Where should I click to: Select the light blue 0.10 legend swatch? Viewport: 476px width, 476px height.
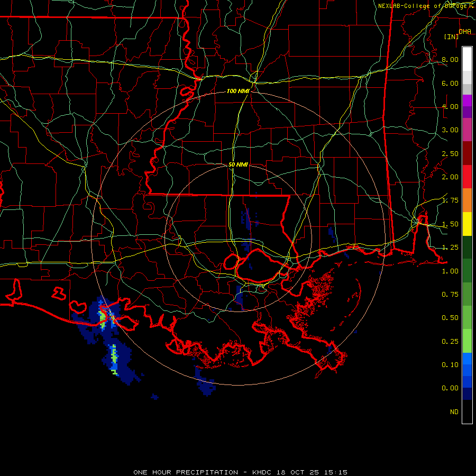pyautogui.click(x=467, y=359)
